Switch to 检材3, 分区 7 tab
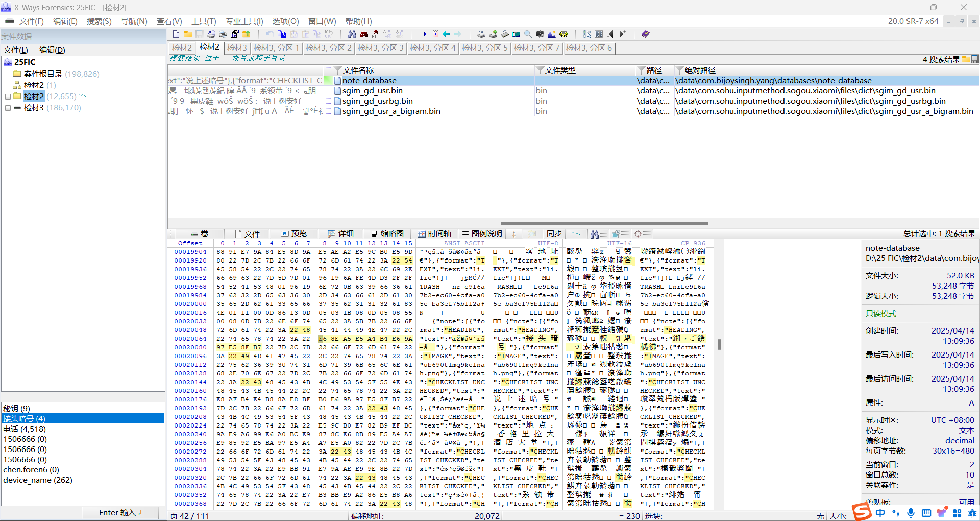 pyautogui.click(x=536, y=48)
